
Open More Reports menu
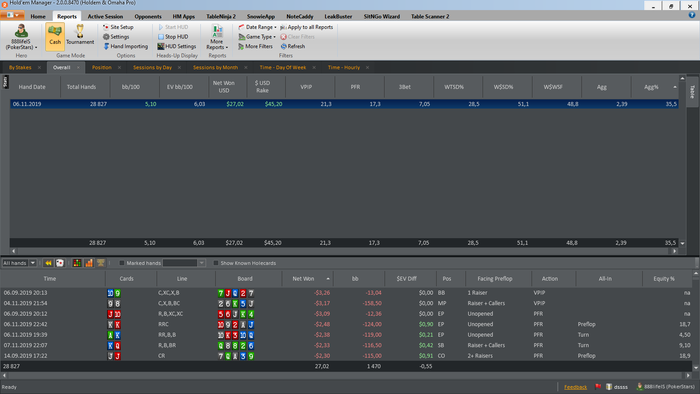click(217, 37)
